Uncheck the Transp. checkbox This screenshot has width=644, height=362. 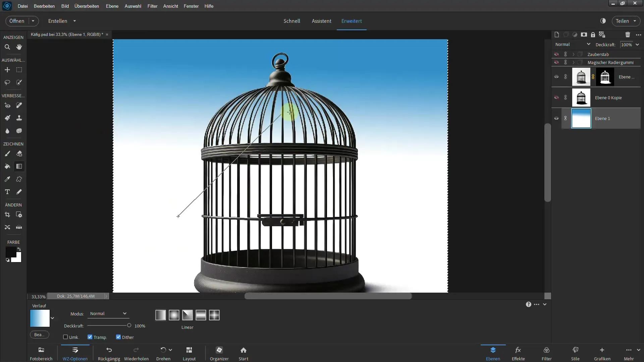90,337
